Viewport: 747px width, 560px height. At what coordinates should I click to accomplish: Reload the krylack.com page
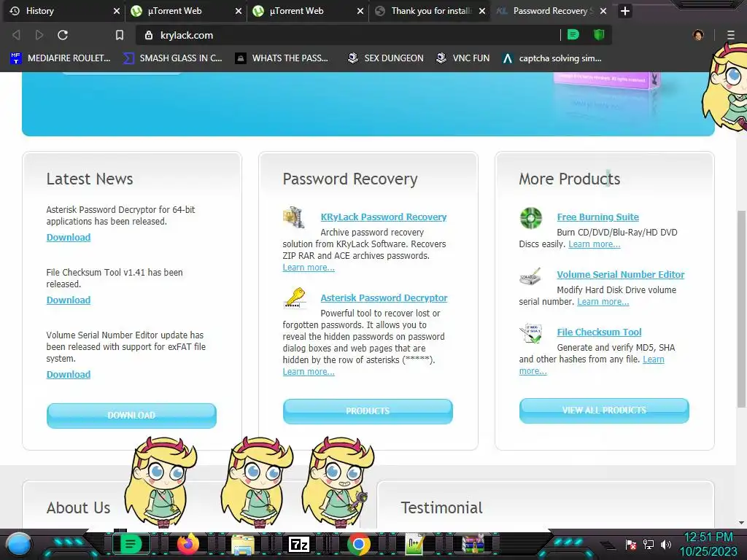point(63,35)
